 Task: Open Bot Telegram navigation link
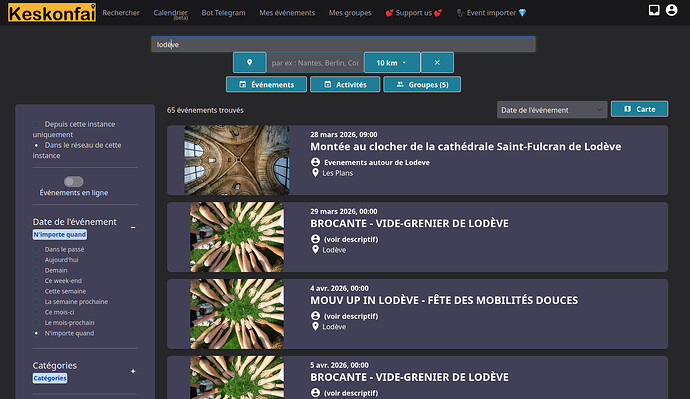[224, 13]
